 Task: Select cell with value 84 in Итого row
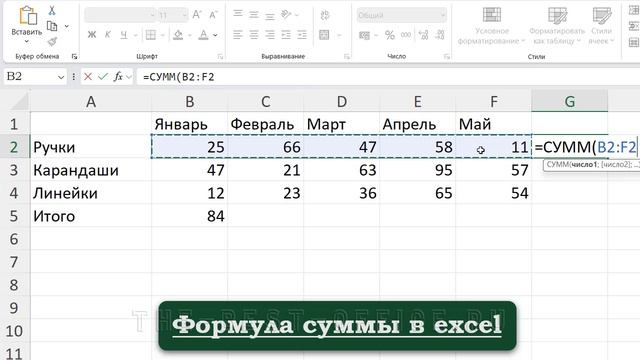coord(189,216)
